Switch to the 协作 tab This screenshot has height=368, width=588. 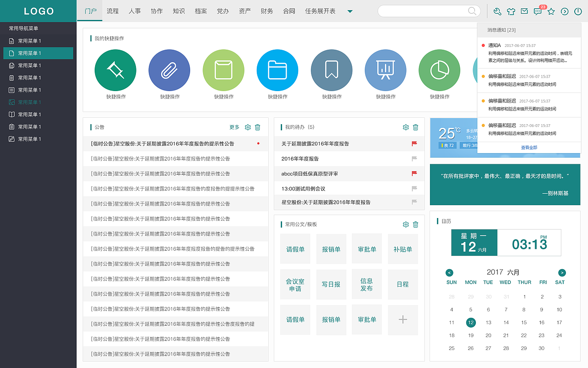pyautogui.click(x=157, y=11)
